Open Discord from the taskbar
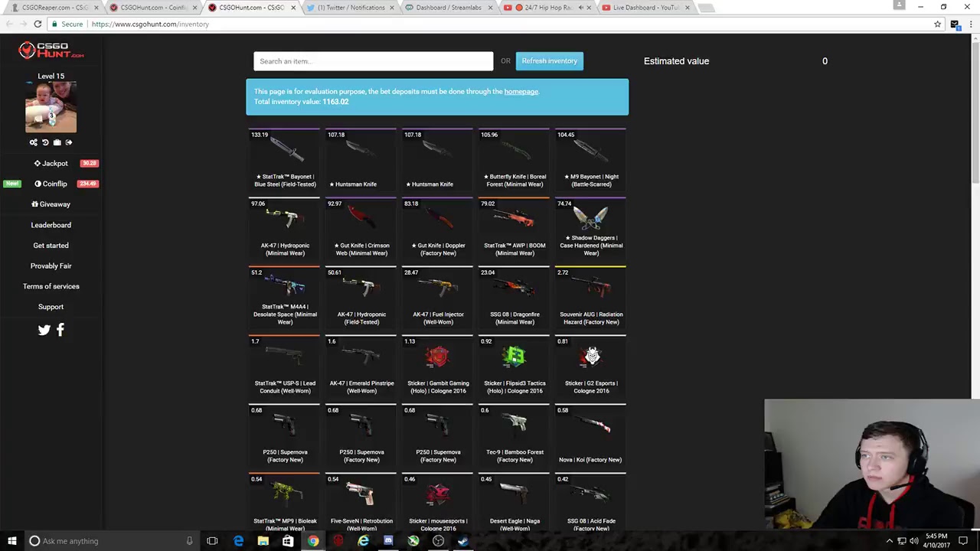This screenshot has height=551, width=980. click(x=388, y=541)
